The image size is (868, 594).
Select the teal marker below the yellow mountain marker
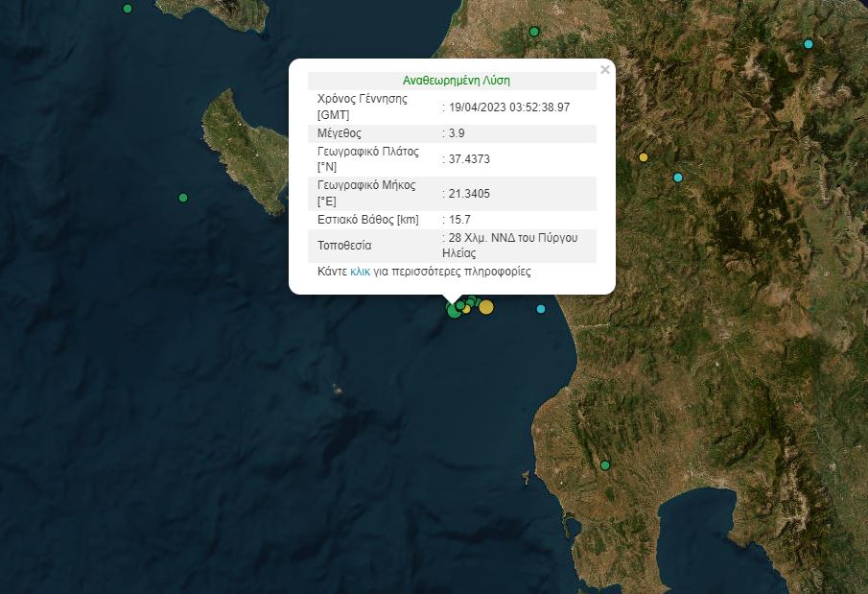pos(678,178)
